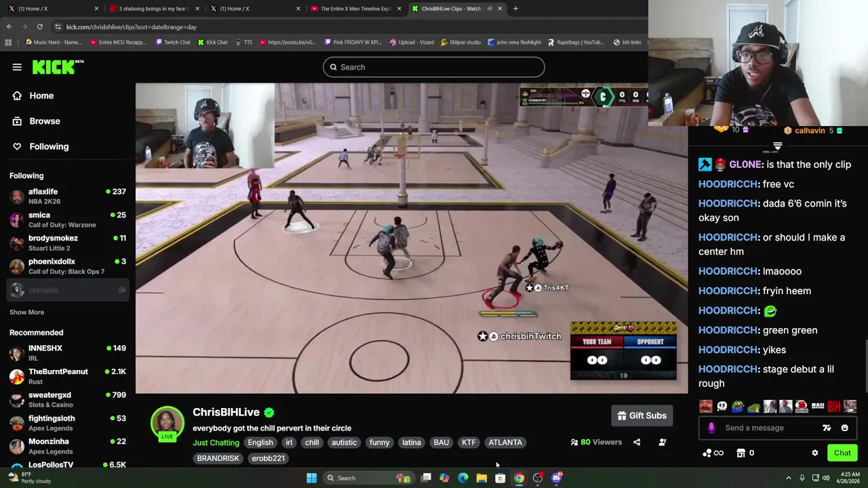Image resolution: width=868 pixels, height=488 pixels.
Task: Insert the BIH red emote
Action: 834,407
